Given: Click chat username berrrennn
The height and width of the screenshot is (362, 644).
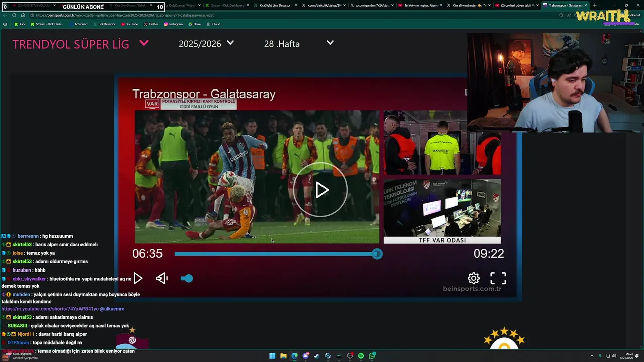Looking at the screenshot, I should click(x=28, y=236).
